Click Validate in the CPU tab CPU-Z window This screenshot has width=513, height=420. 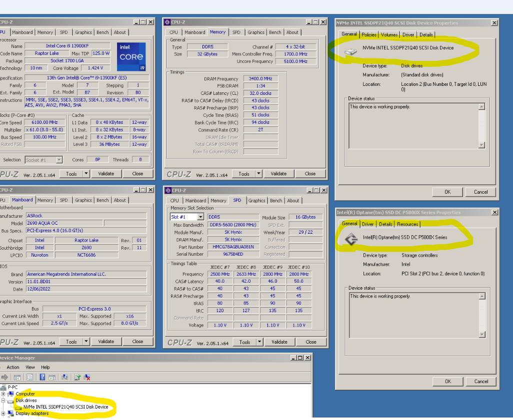[106, 174]
